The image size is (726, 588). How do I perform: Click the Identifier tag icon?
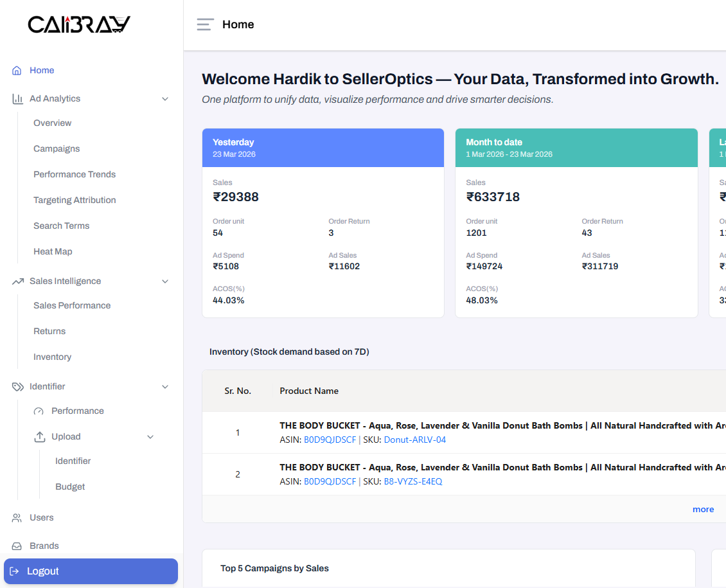point(17,387)
